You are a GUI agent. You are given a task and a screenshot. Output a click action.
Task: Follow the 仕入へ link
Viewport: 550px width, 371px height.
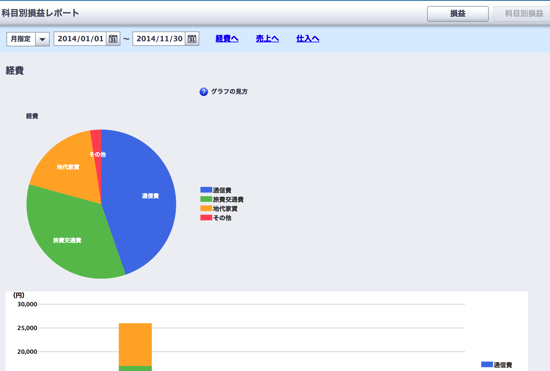308,39
